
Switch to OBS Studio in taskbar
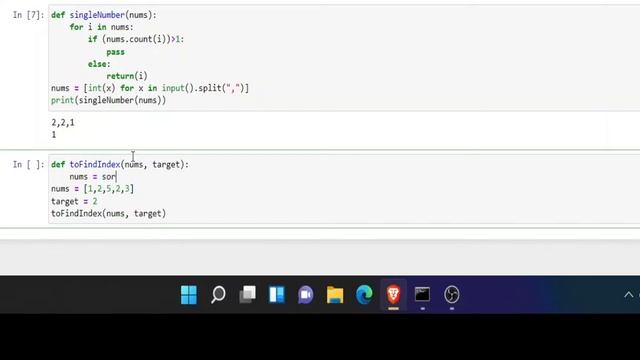pyautogui.click(x=452, y=295)
